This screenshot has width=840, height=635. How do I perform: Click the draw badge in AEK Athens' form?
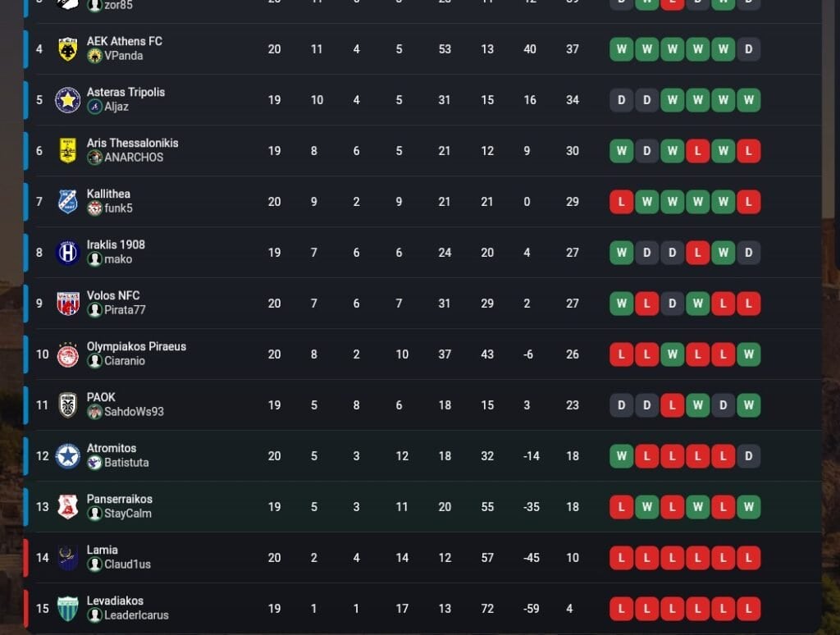coord(748,49)
